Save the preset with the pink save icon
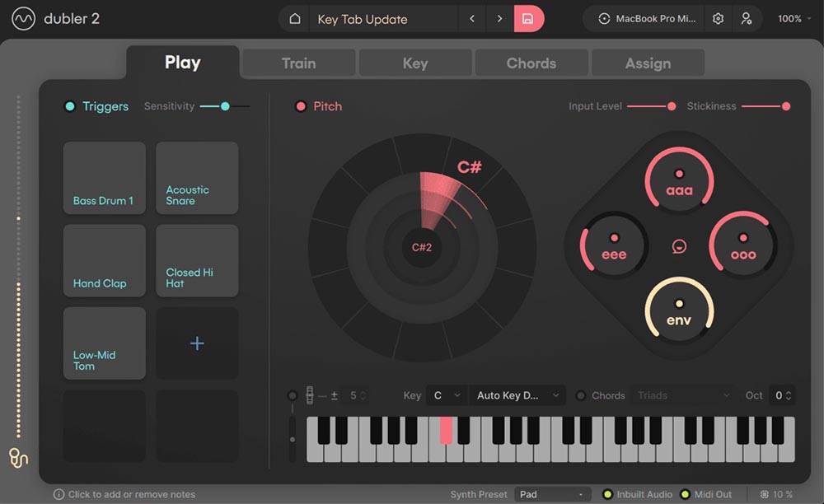Screen dimensions: 824x504 (528, 19)
